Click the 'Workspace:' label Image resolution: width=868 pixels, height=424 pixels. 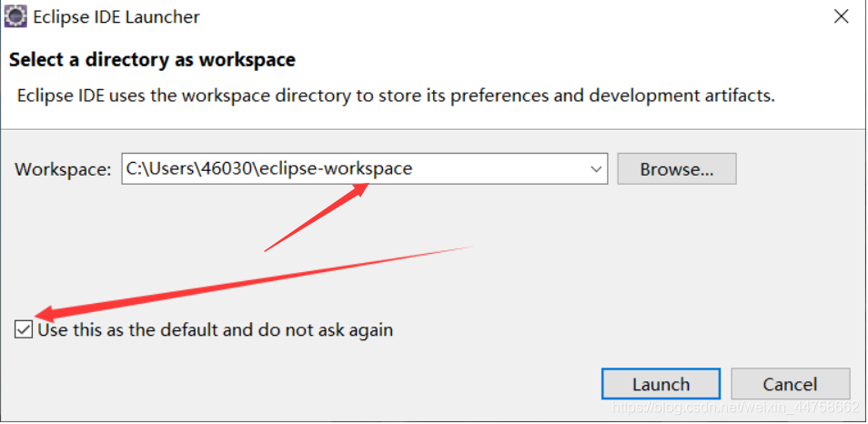[x=63, y=169]
